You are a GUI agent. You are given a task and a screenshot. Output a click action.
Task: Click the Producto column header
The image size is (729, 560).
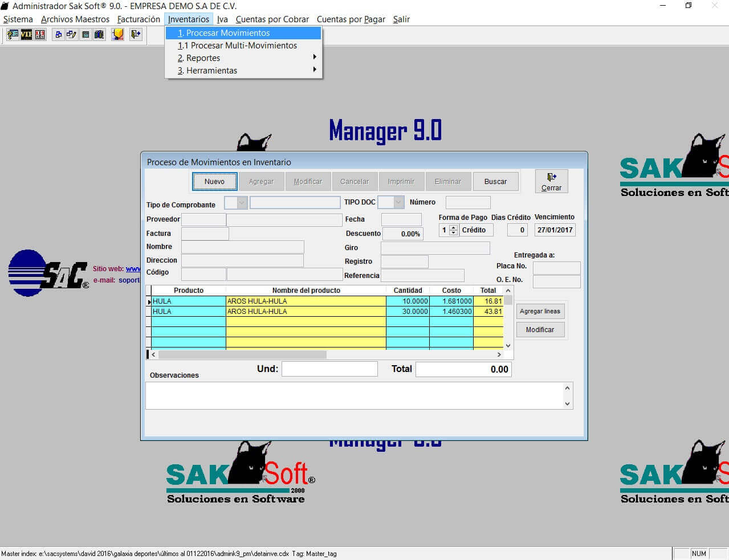(x=189, y=291)
